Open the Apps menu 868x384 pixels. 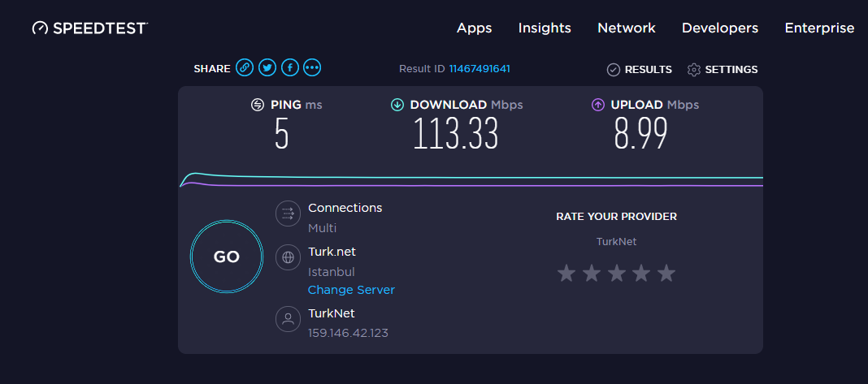(475, 28)
